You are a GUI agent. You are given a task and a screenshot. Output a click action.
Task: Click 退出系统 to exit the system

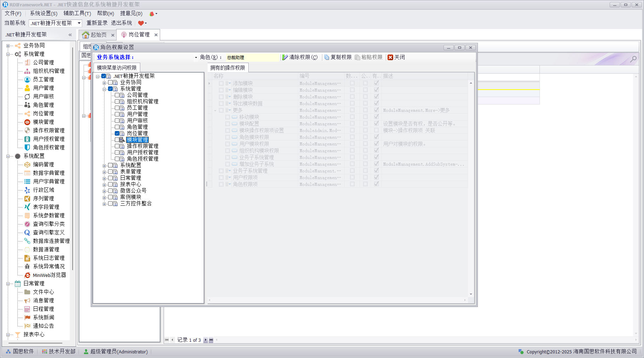tap(122, 23)
